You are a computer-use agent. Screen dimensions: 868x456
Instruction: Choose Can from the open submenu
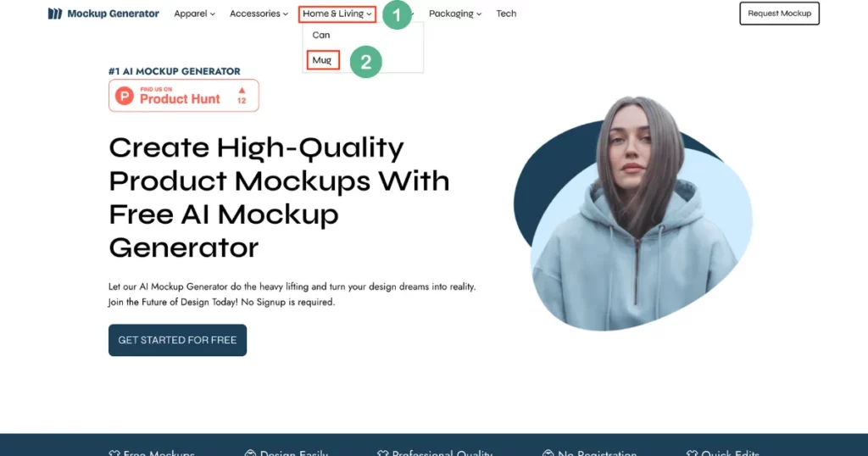pyautogui.click(x=321, y=36)
